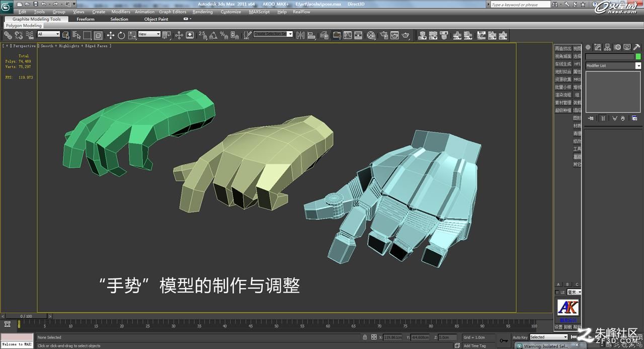
Task: Open Curve Editor from toolbar
Action: [347, 35]
